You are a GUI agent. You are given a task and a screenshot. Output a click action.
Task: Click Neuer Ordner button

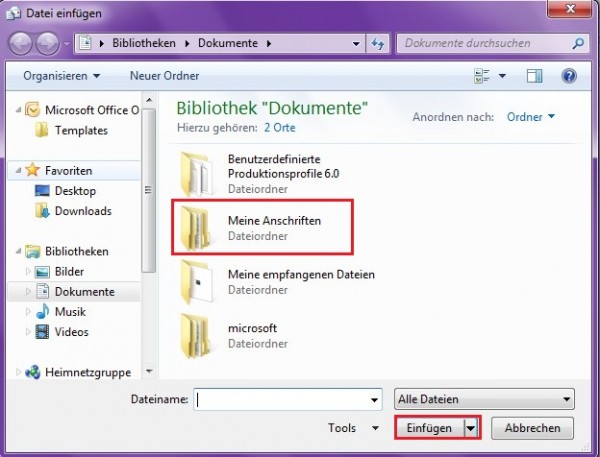pos(165,76)
